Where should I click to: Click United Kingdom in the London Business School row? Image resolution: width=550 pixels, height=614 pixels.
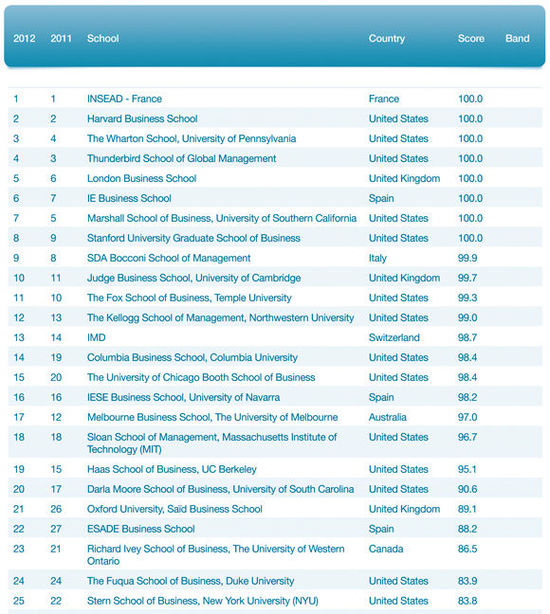404,179
